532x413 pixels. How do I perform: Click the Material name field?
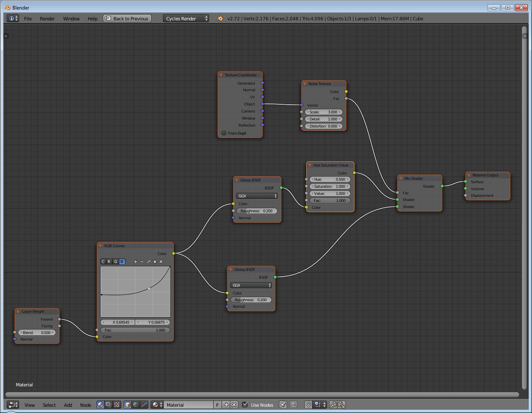point(189,405)
